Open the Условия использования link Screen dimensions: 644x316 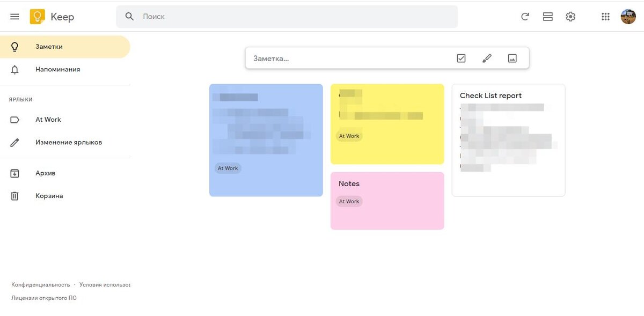click(x=105, y=285)
